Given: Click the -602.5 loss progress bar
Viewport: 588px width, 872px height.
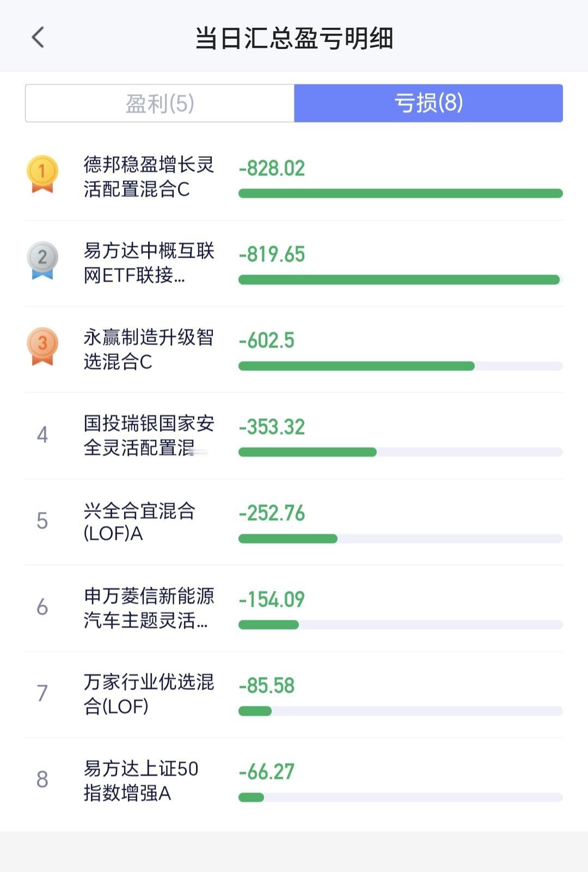Looking at the screenshot, I should [401, 366].
